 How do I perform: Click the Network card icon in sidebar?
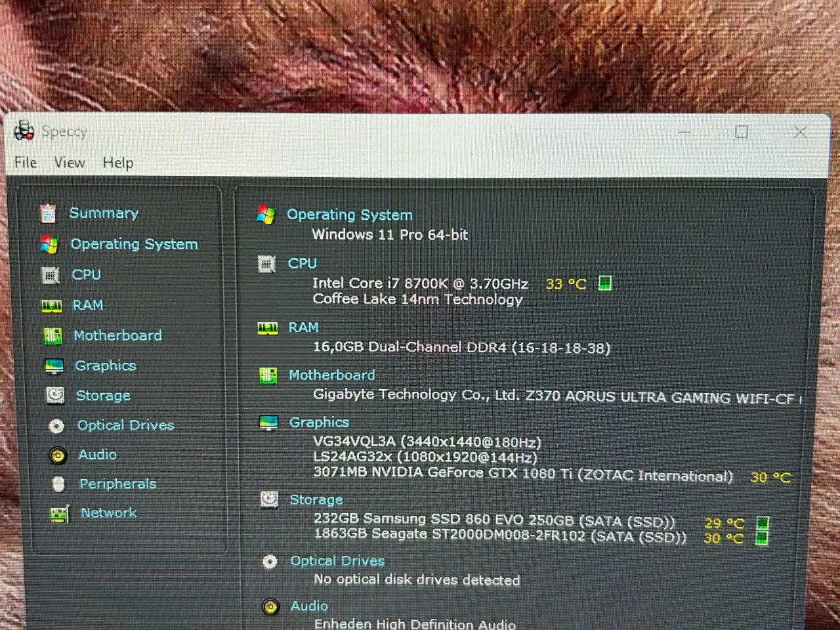click(60, 514)
